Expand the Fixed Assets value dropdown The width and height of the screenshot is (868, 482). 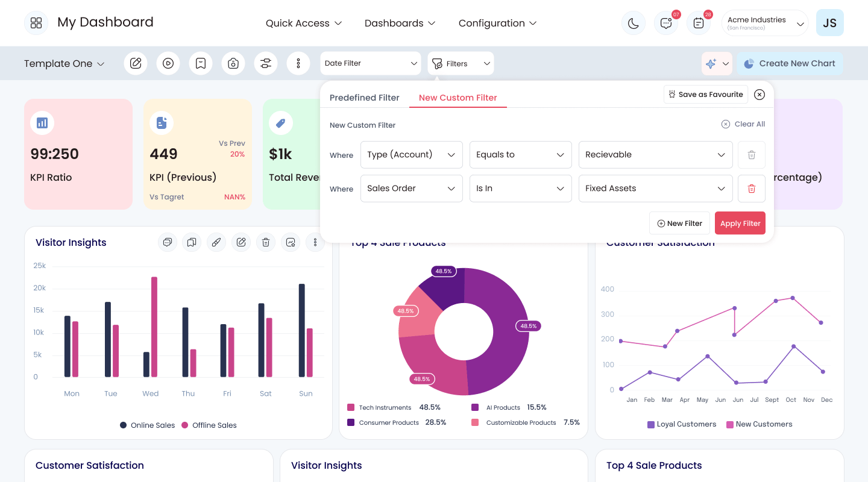656,189
